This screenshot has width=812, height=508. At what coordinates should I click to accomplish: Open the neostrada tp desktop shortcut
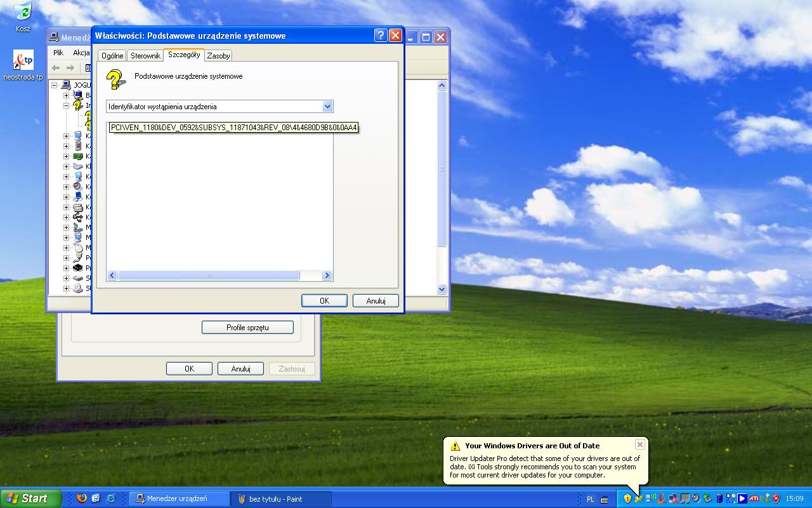(23, 65)
